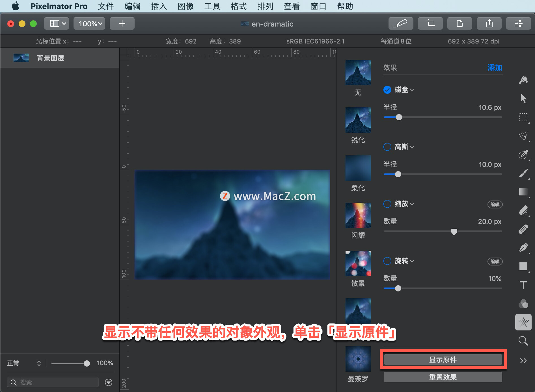Choose the color selection eyedropper tool
This screenshot has width=535, height=392.
point(523,154)
